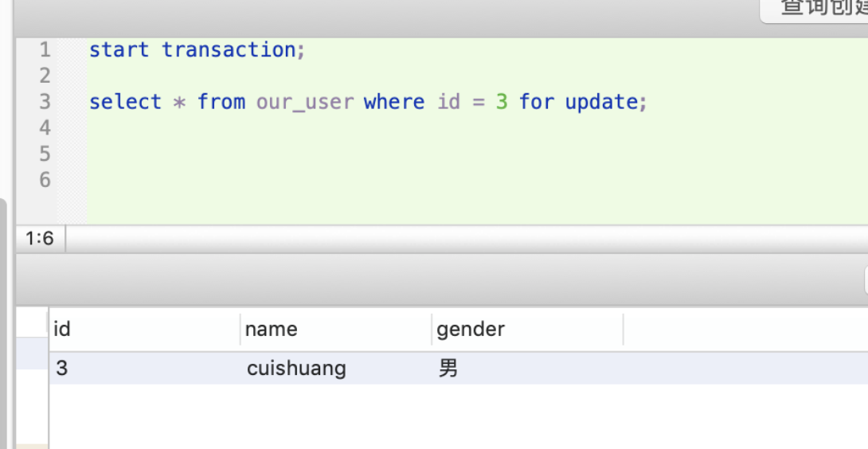Image resolution: width=868 pixels, height=449 pixels.
Task: Place cursor on the "start transaction" statement
Action: 197,50
